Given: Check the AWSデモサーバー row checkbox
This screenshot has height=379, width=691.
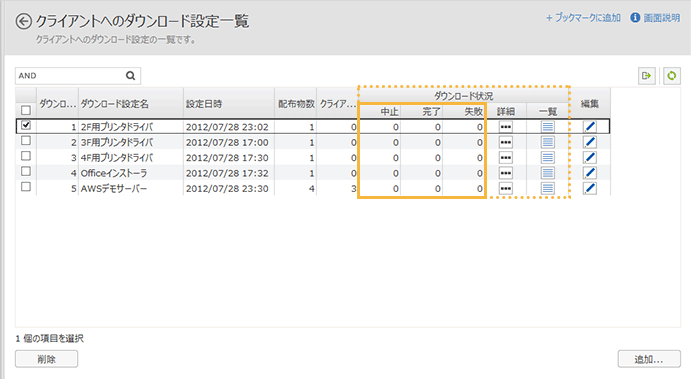Looking at the screenshot, I should tap(26, 187).
